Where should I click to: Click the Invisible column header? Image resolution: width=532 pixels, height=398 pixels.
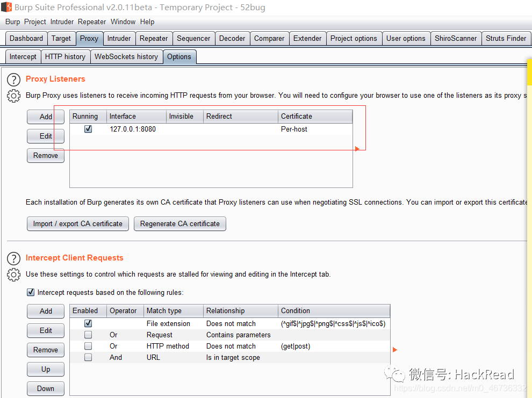tap(185, 116)
